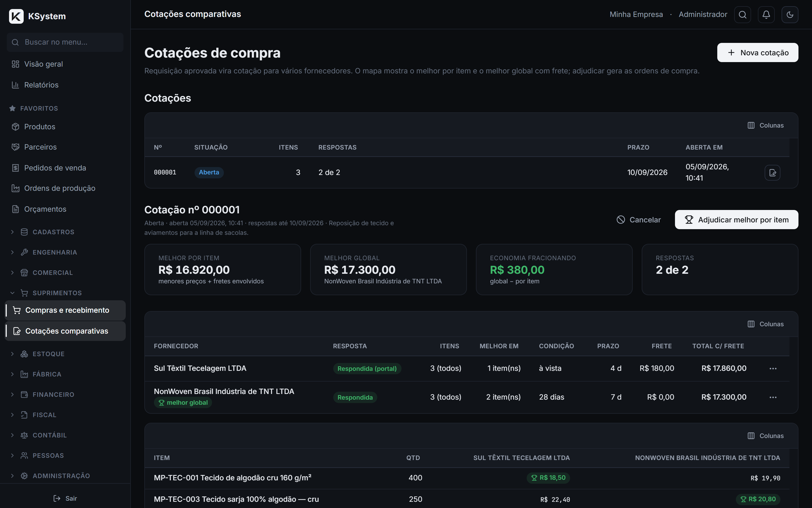Open Colunas selector for Cotações table

[x=765, y=125]
